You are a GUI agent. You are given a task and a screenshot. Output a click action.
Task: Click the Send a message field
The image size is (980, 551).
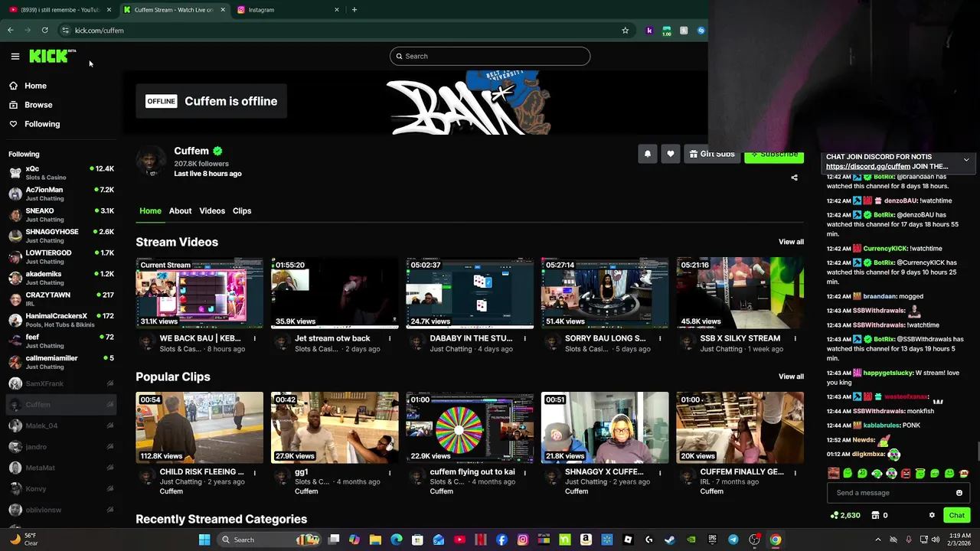(898, 493)
